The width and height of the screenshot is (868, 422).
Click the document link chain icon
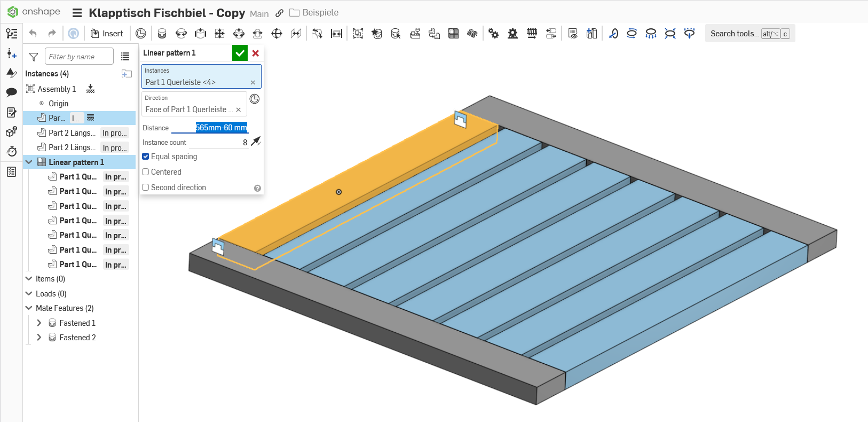pos(279,13)
